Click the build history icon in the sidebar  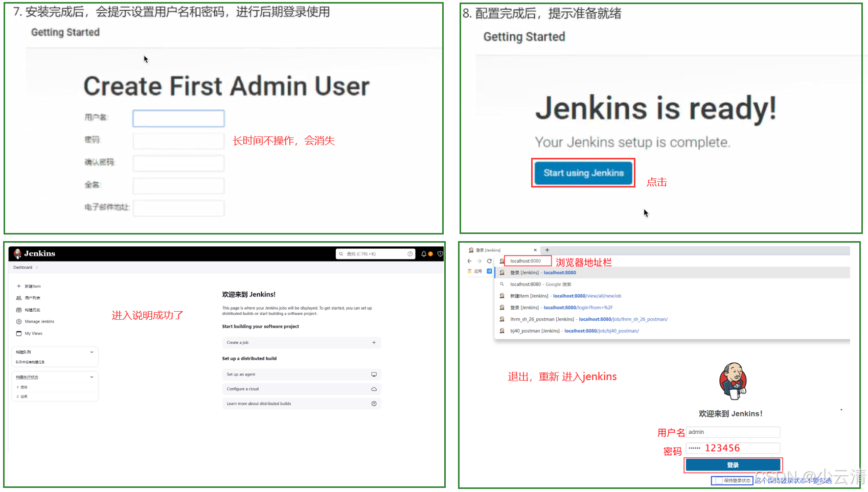[19, 310]
